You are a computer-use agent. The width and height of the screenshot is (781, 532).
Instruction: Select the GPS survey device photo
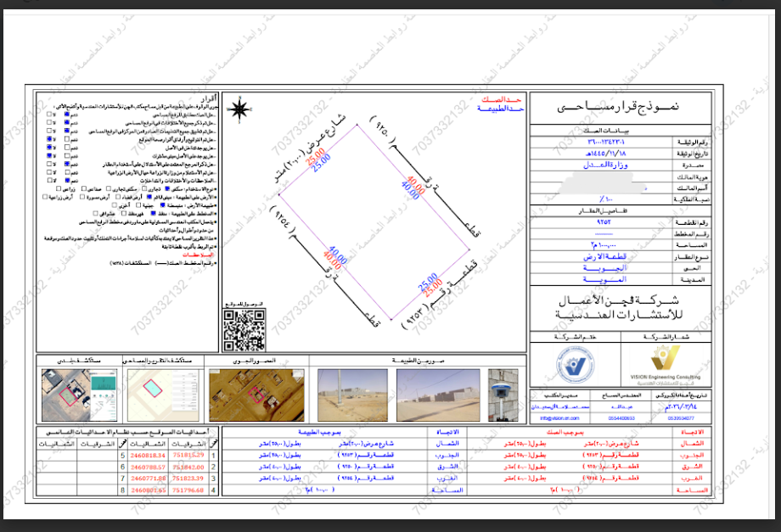pyautogui.click(x=503, y=395)
